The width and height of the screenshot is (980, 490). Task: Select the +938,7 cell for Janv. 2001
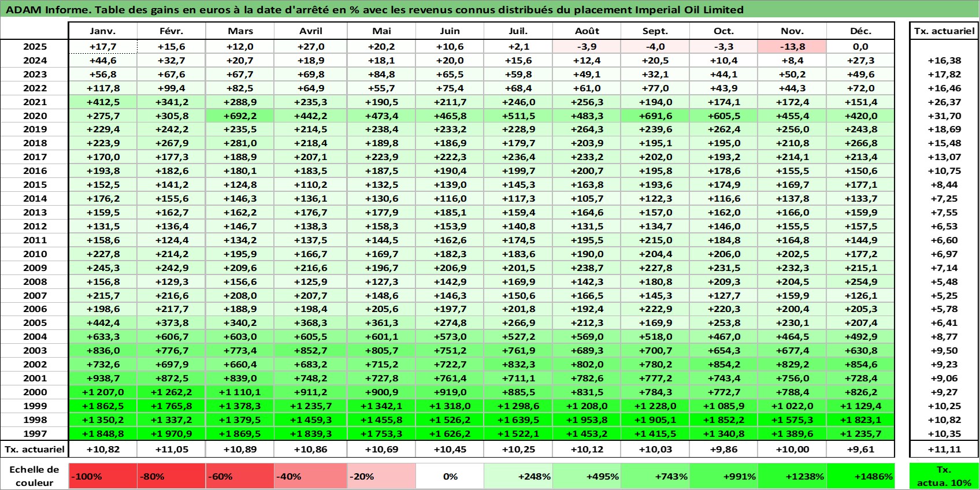click(x=103, y=378)
